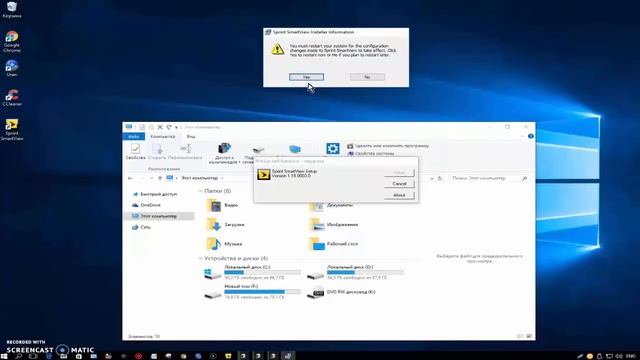Open the Recycle Bin desktop icon

pyautogui.click(x=12, y=10)
